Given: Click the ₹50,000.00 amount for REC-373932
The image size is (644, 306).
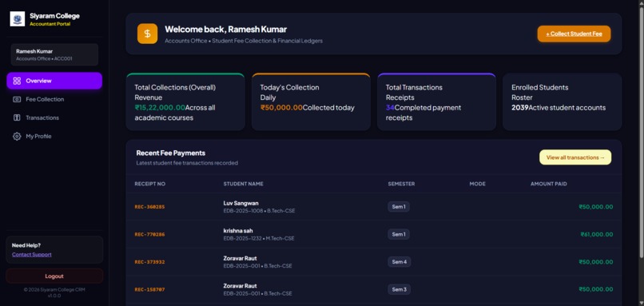Looking at the screenshot, I should pos(595,262).
